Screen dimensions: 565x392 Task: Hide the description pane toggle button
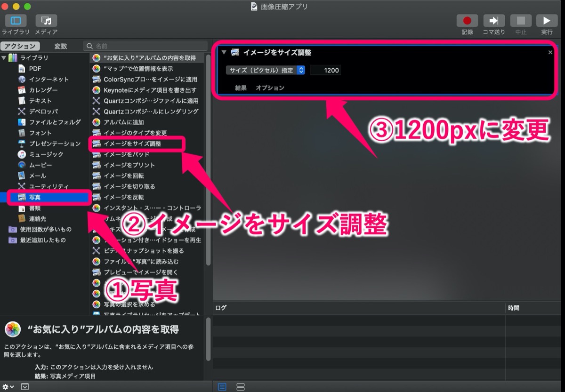pyautogui.click(x=25, y=387)
